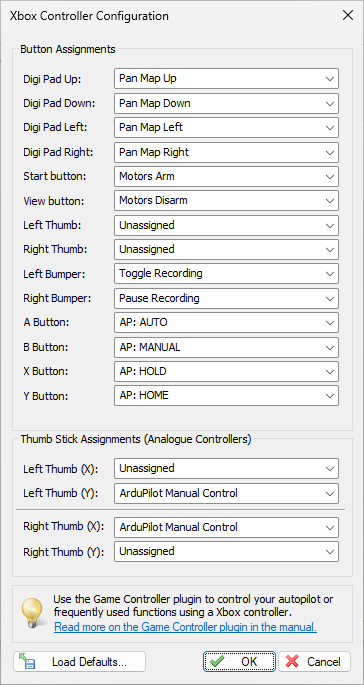Viewport: 364px width, 685px height.
Task: Click the Load Defaults button
Action: click(80, 661)
